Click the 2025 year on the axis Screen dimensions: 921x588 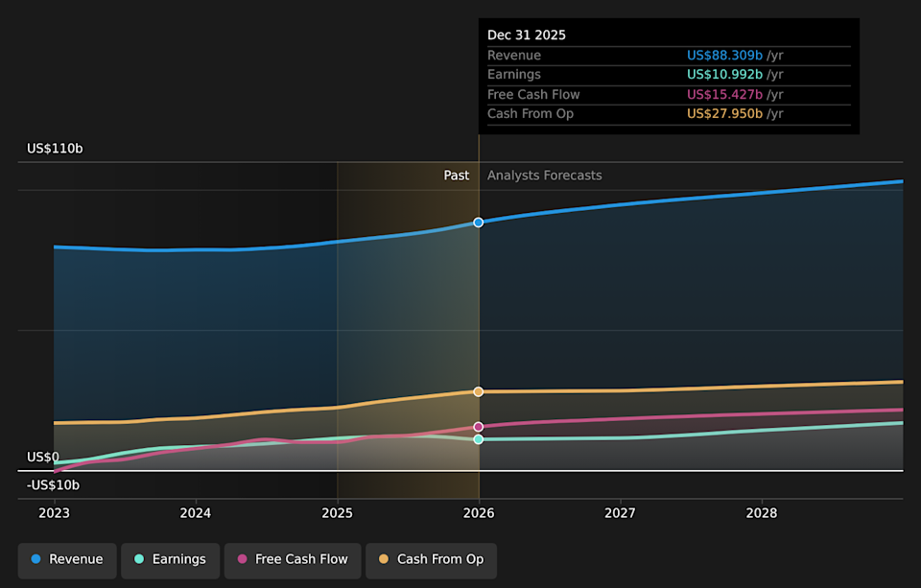point(337,513)
